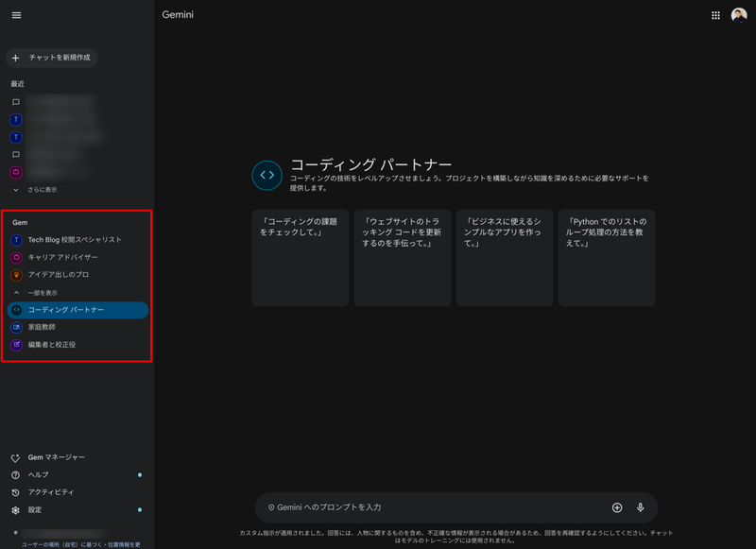The image size is (756, 549).
Task: Choose suggestion Python でのリストのループ処理
Action: coord(607,258)
